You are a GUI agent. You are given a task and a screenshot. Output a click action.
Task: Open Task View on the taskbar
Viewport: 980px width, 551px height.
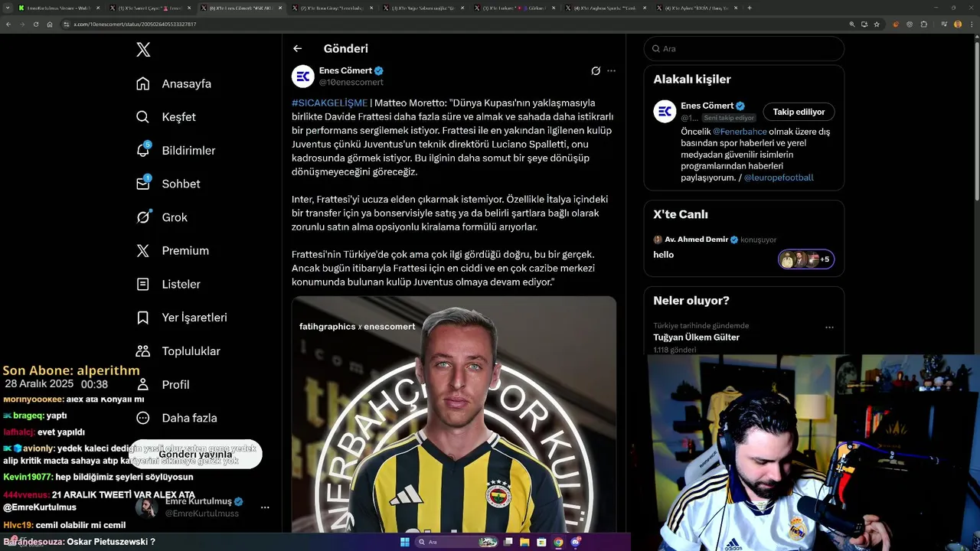[508, 542]
